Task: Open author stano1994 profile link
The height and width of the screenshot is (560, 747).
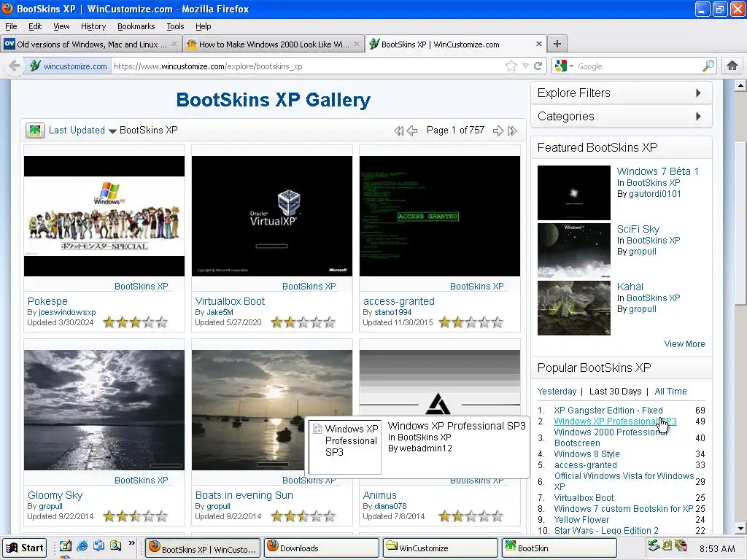Action: click(x=393, y=312)
